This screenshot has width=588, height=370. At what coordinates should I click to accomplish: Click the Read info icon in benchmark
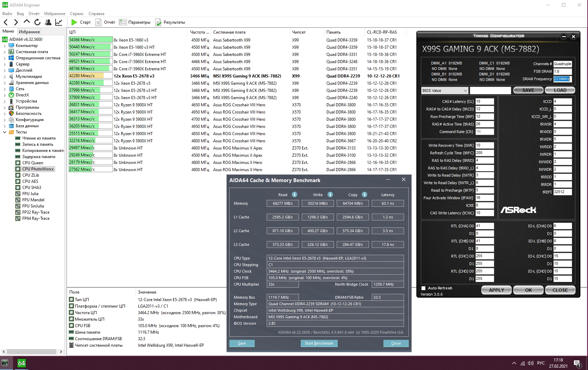pos(295,194)
